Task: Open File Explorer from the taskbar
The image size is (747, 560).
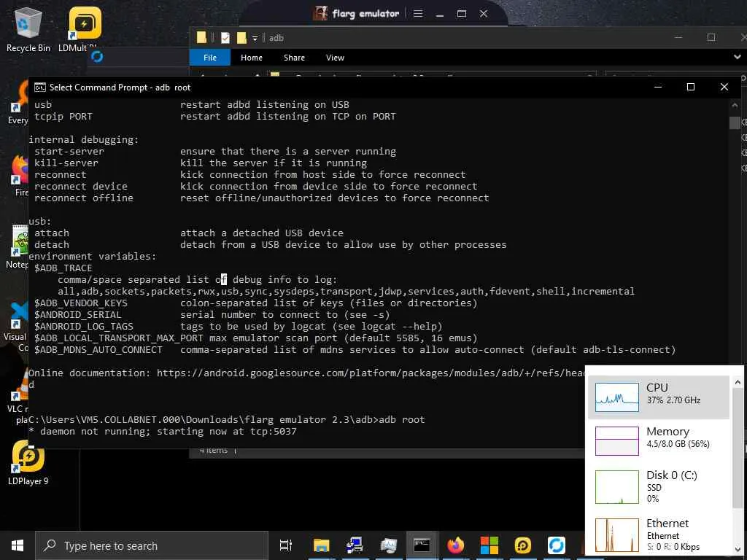Action: (x=321, y=545)
